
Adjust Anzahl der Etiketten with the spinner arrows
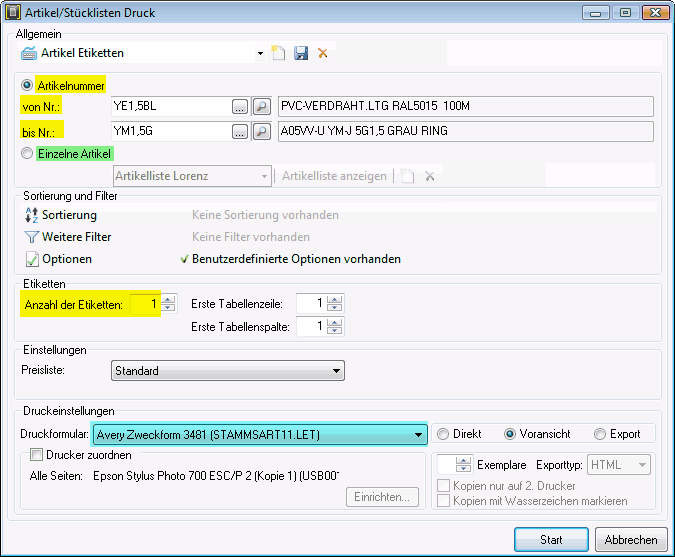tap(168, 304)
